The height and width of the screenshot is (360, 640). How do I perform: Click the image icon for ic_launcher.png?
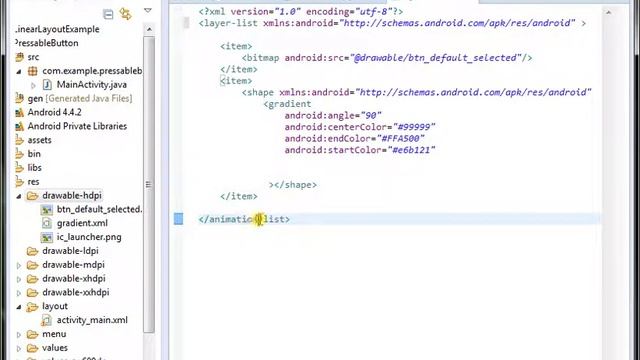[x=47, y=237]
